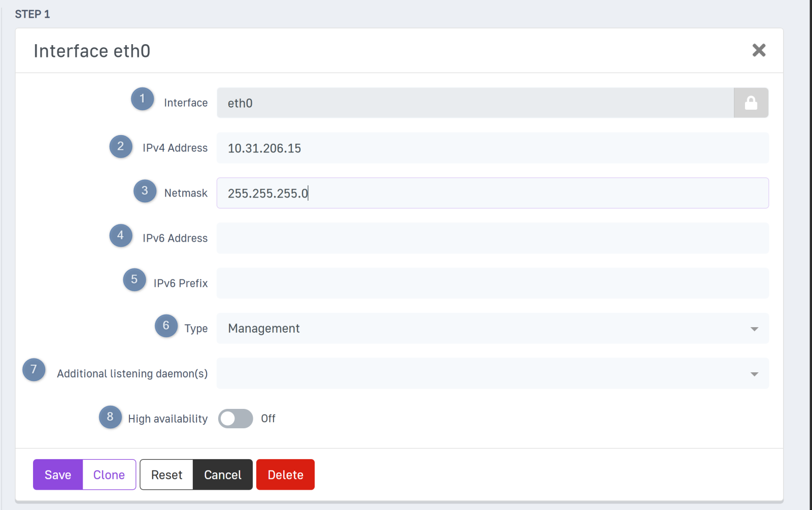Image resolution: width=812 pixels, height=510 pixels.
Task: Toggle the High availability switch
Action: click(235, 419)
